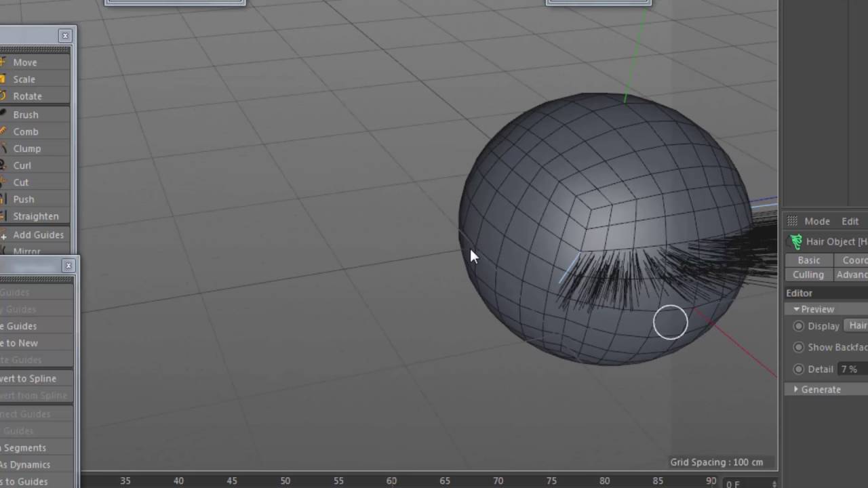Close the hair guides command palette

pos(68,266)
